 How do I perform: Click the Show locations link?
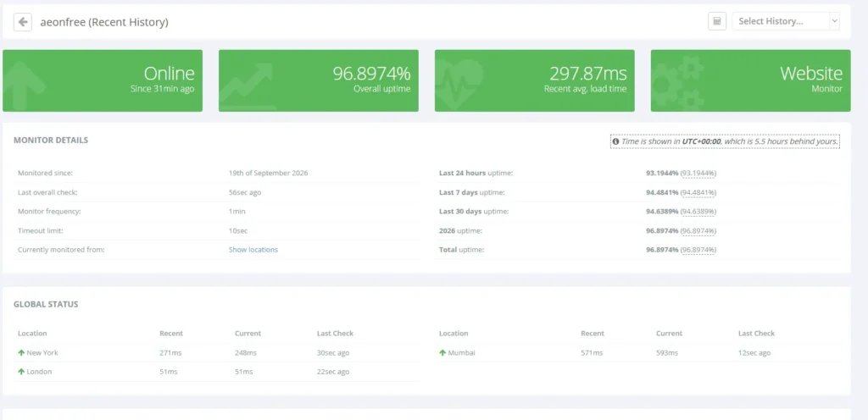[253, 250]
